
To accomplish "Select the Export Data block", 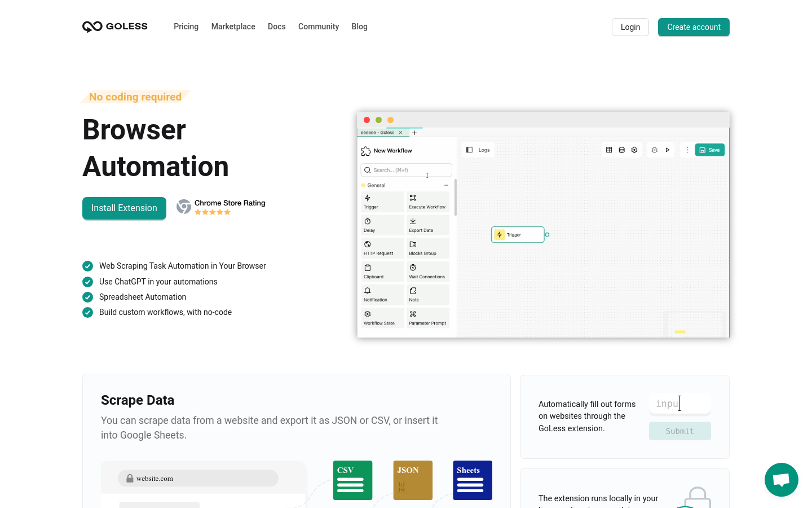I will 427,225.
